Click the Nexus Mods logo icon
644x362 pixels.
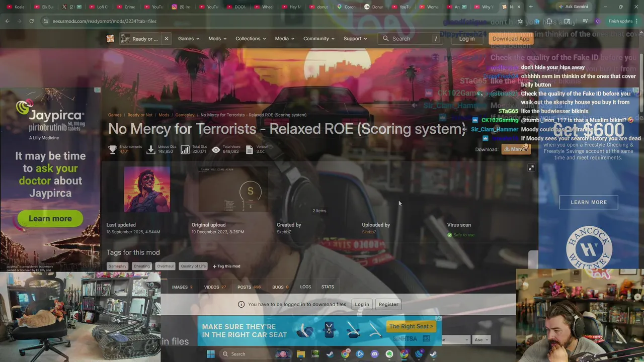110,39
